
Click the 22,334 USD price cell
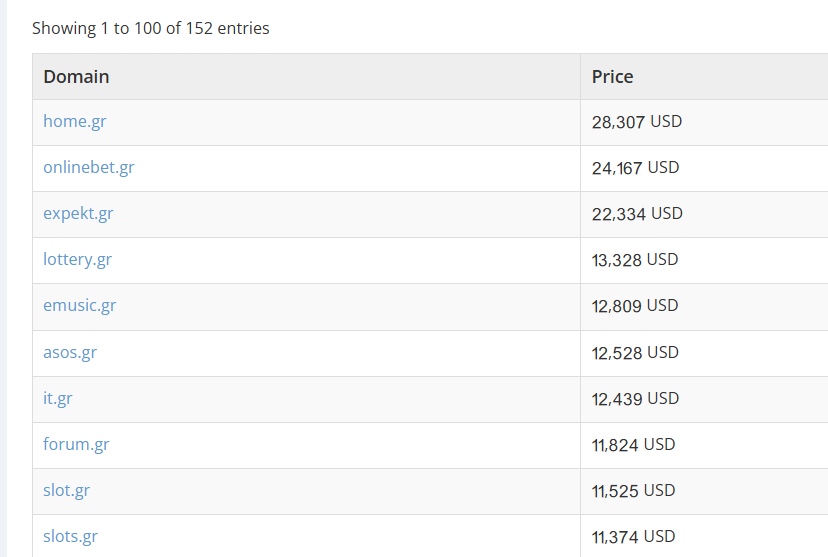pyautogui.click(x=637, y=214)
